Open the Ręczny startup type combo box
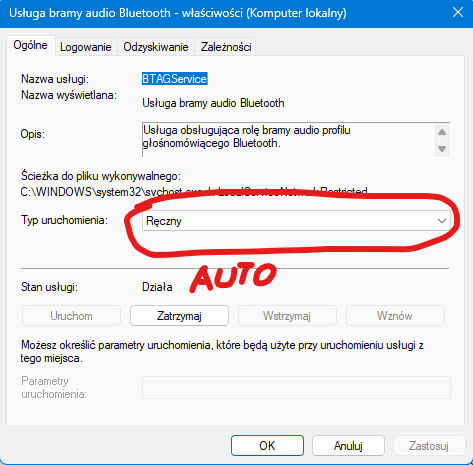The image size is (473, 465). (296, 221)
